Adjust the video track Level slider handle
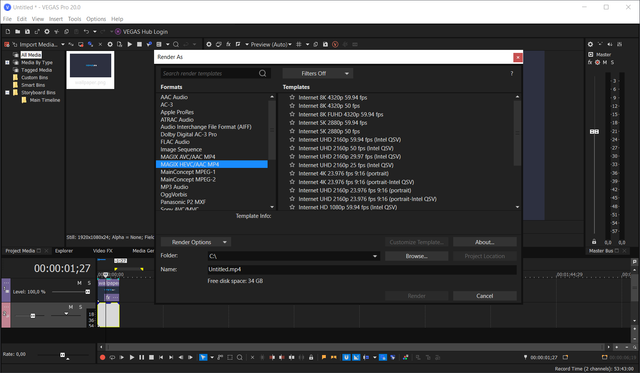 pos(87,292)
